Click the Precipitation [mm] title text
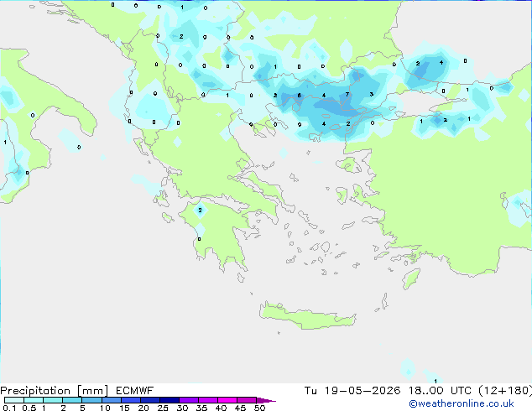 [x=55, y=391]
